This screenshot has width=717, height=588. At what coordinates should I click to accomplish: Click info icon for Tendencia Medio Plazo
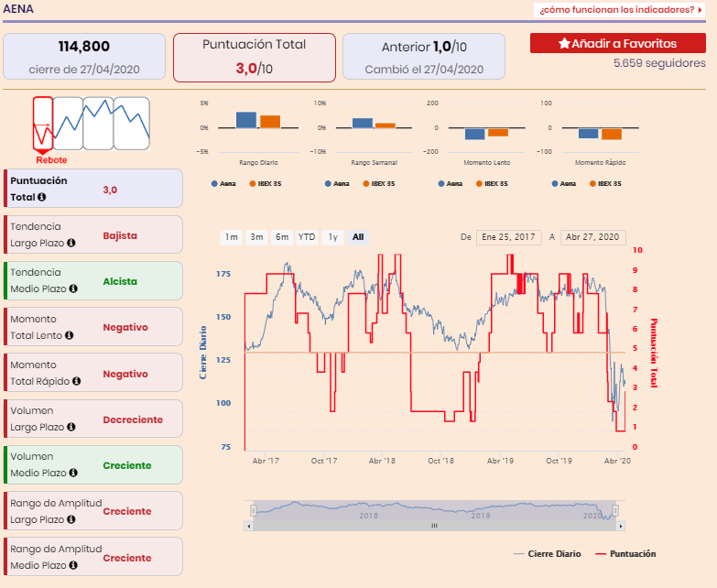click(73, 289)
